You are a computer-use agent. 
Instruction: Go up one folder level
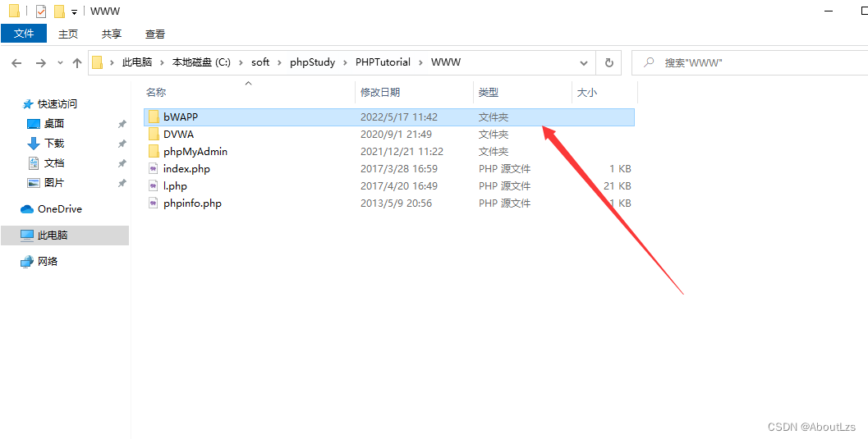pyautogui.click(x=77, y=63)
